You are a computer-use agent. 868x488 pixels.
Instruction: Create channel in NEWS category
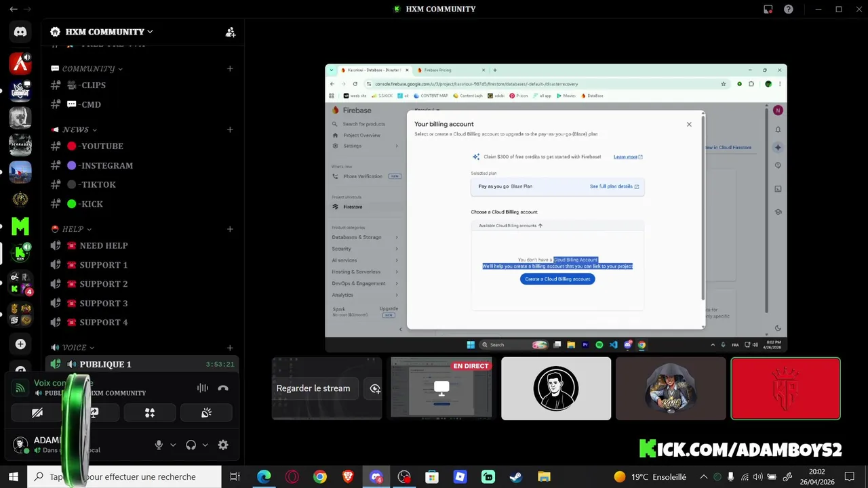point(230,129)
